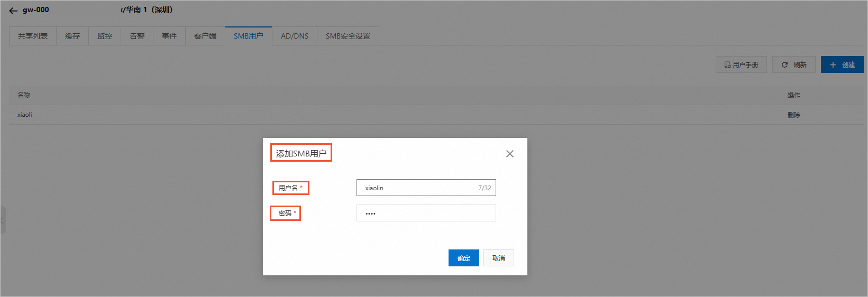868x297 pixels.
Task: Select the 告警 tab
Action: point(137,36)
